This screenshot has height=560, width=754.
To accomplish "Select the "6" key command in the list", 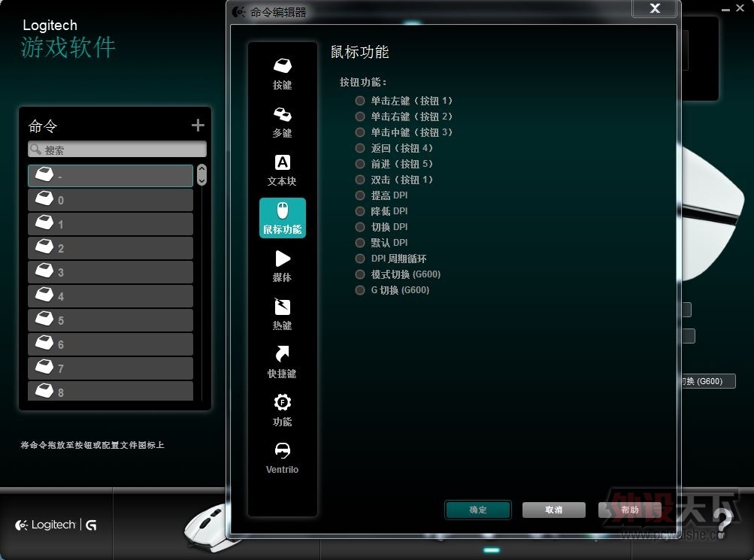I will 111,344.
